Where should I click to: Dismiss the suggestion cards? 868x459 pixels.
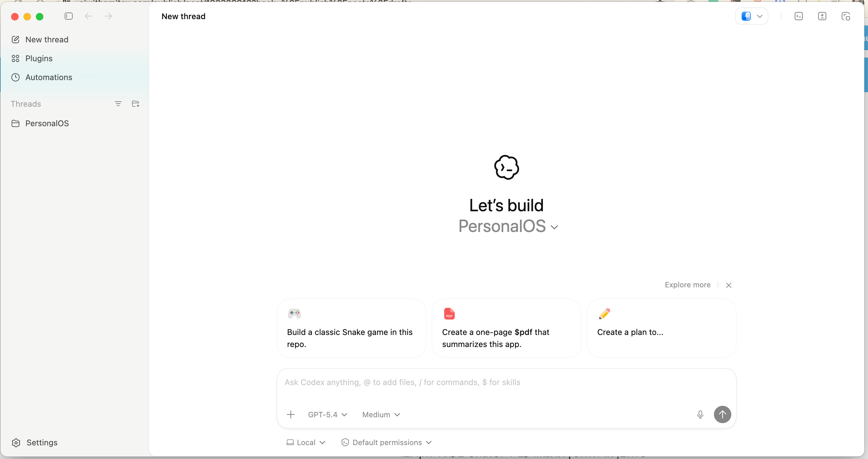click(x=728, y=285)
